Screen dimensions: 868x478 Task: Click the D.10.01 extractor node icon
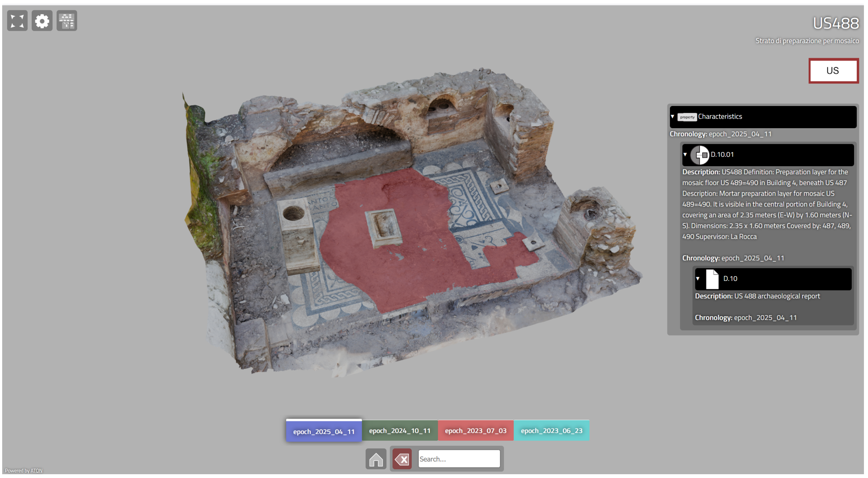(700, 155)
